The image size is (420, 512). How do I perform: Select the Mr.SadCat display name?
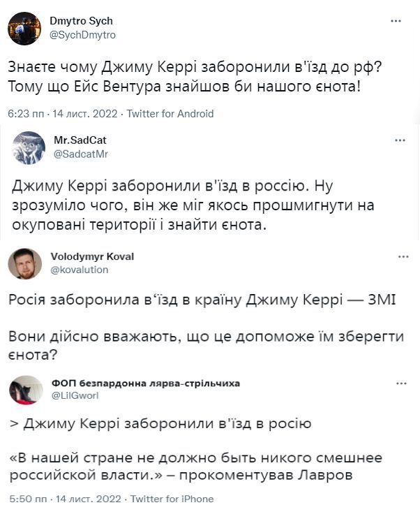pos(80,140)
